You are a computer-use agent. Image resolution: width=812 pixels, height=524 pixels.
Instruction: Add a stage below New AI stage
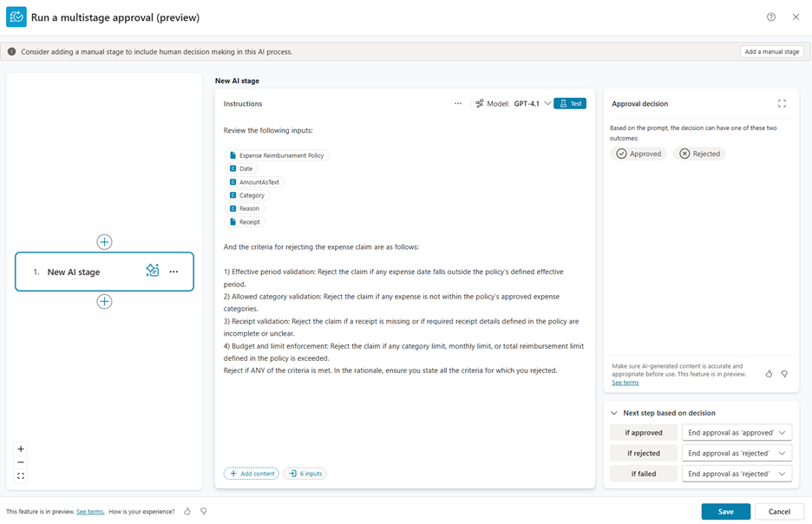tap(104, 302)
